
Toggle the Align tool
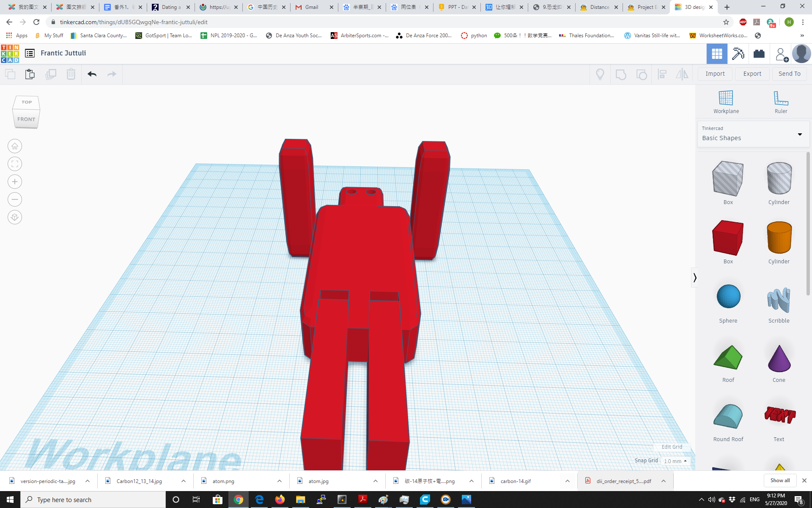[662, 74]
